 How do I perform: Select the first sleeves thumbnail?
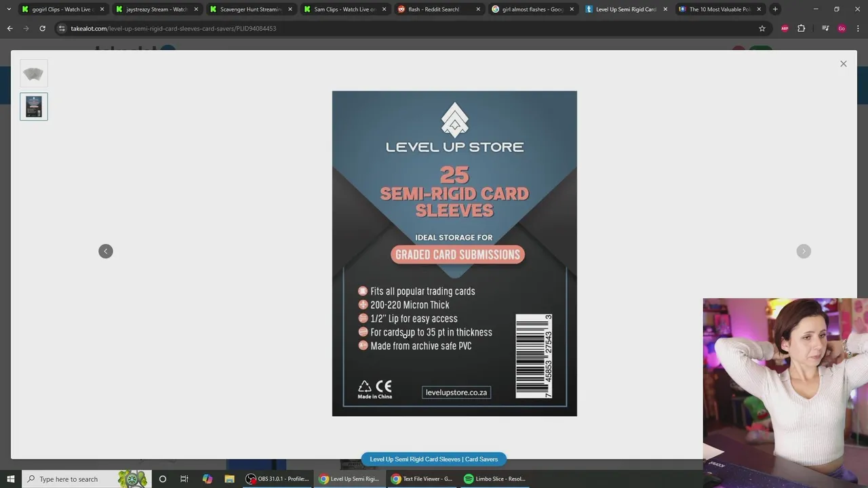(x=34, y=73)
